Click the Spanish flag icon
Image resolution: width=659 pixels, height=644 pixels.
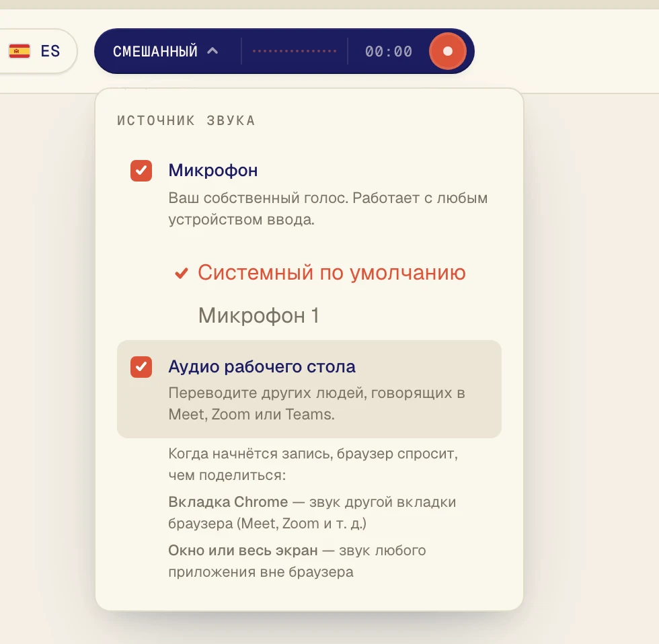click(20, 51)
